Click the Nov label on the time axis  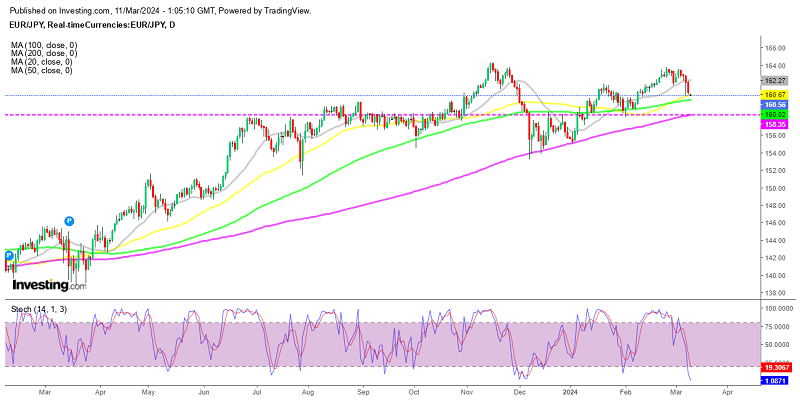point(467,393)
